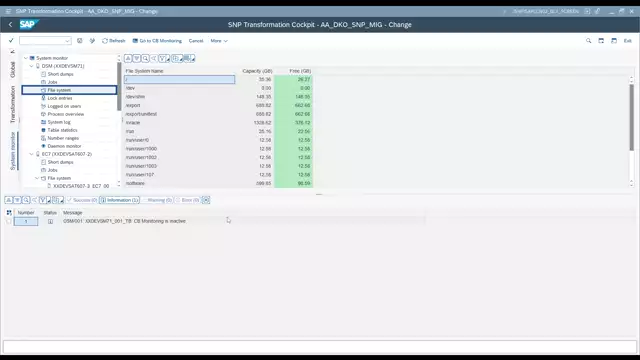640x360 pixels.
Task: Click sort ascending icon in message log toolbar
Action: [9, 200]
